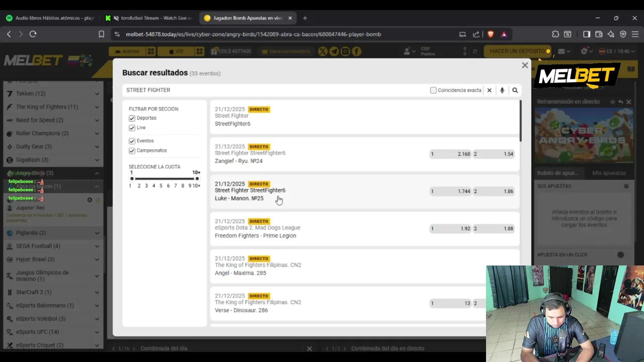Bet on odds 1.88 Prime Legion
644x362 pixels.
pyautogui.click(x=494, y=228)
